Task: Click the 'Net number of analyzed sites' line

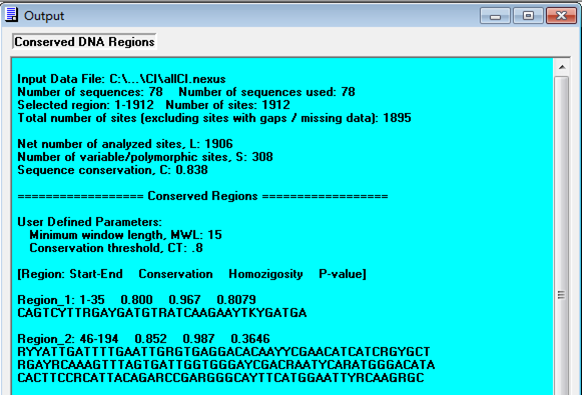Action: coord(125,144)
